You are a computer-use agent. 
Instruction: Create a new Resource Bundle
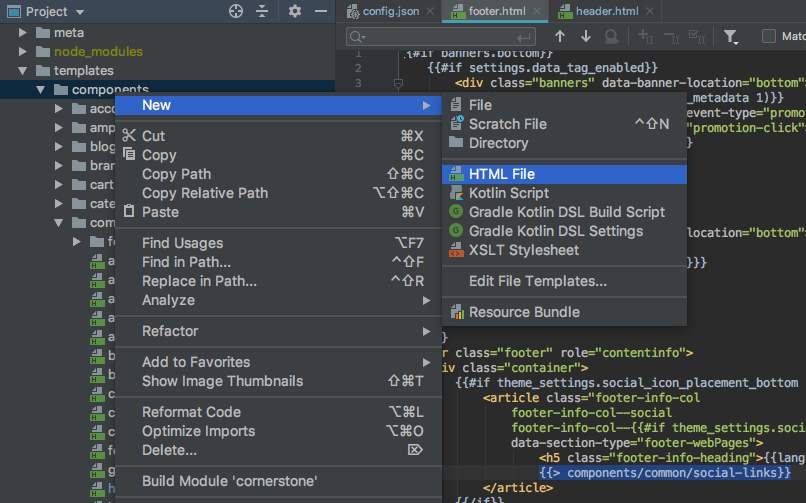(564, 312)
